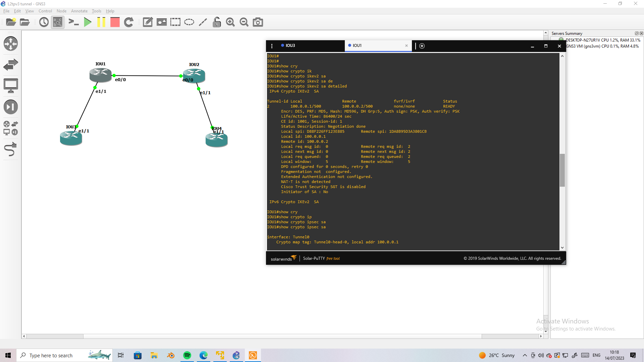Image resolution: width=644 pixels, height=362 pixels.
Task: Select the Routers category in device panel
Action: pyautogui.click(x=11, y=44)
